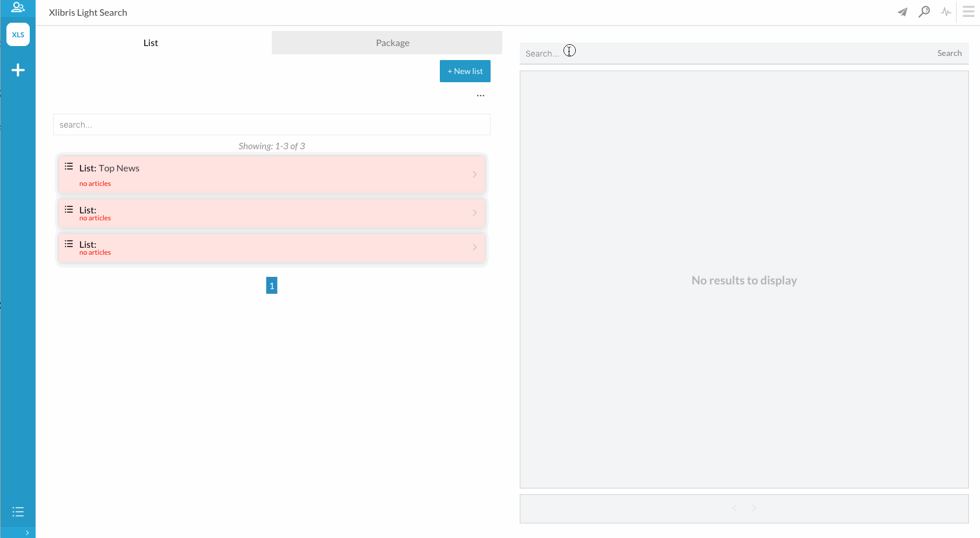
Task: Click no articles label under Top News
Action: pyautogui.click(x=95, y=184)
